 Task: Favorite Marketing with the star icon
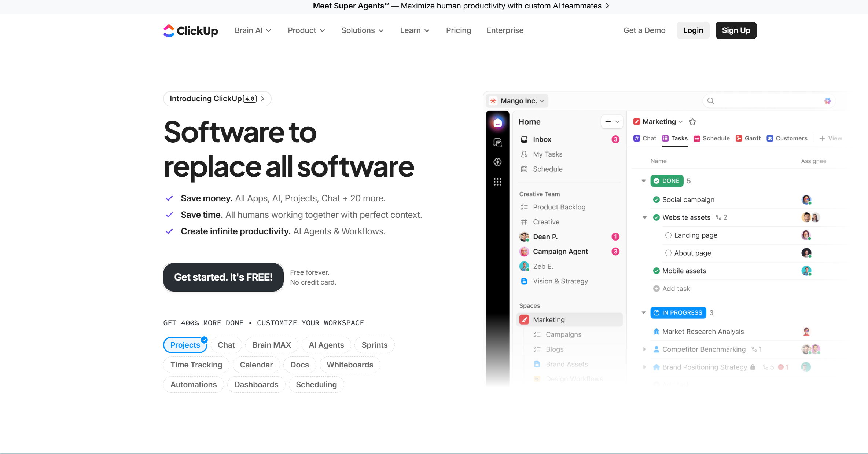click(692, 122)
